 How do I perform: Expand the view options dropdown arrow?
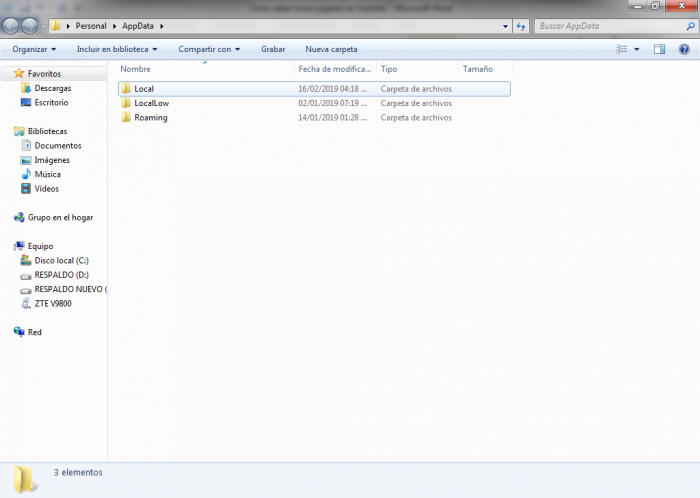(x=637, y=49)
